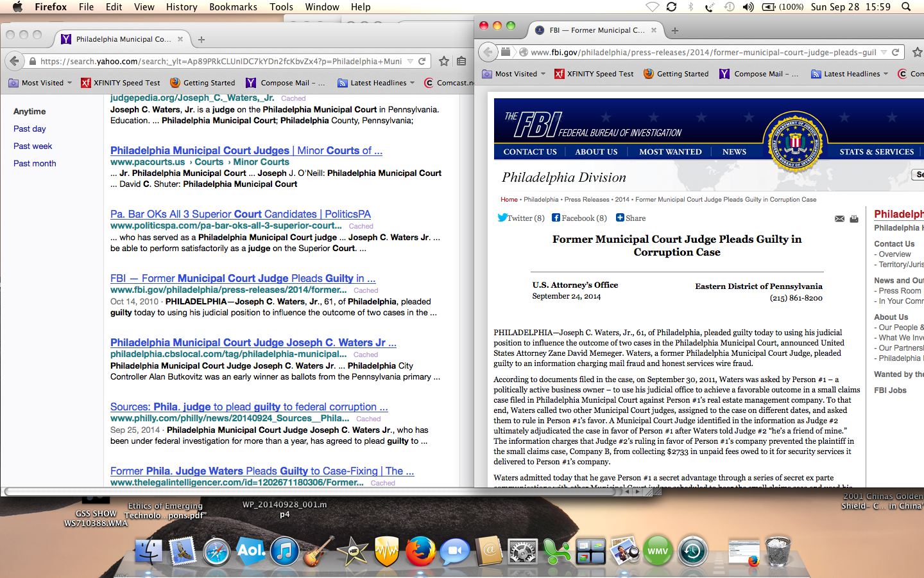Bookmark page with star in Yahoo window
The image size is (924, 578).
[444, 61]
